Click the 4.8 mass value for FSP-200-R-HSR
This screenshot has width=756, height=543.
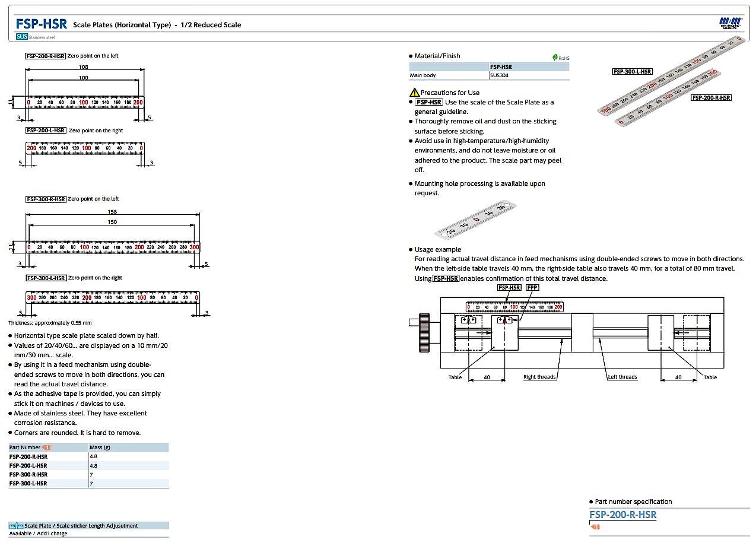coord(93,457)
